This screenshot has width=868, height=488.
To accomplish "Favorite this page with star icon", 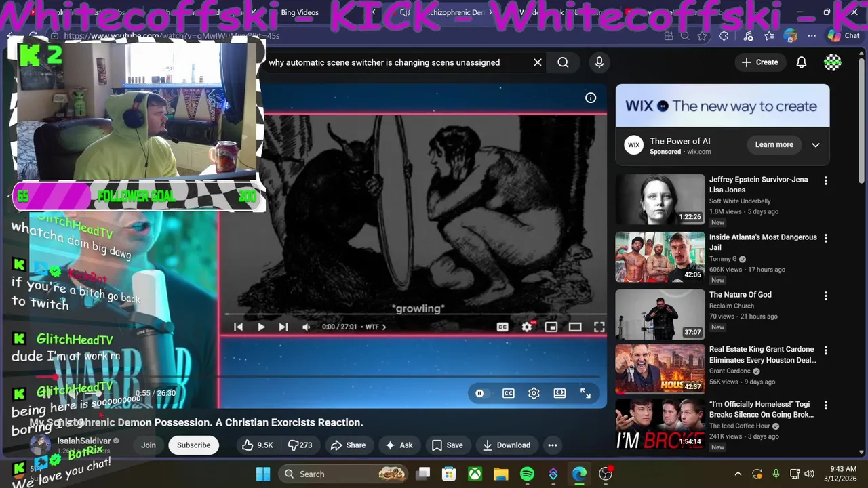I will 703,36.
